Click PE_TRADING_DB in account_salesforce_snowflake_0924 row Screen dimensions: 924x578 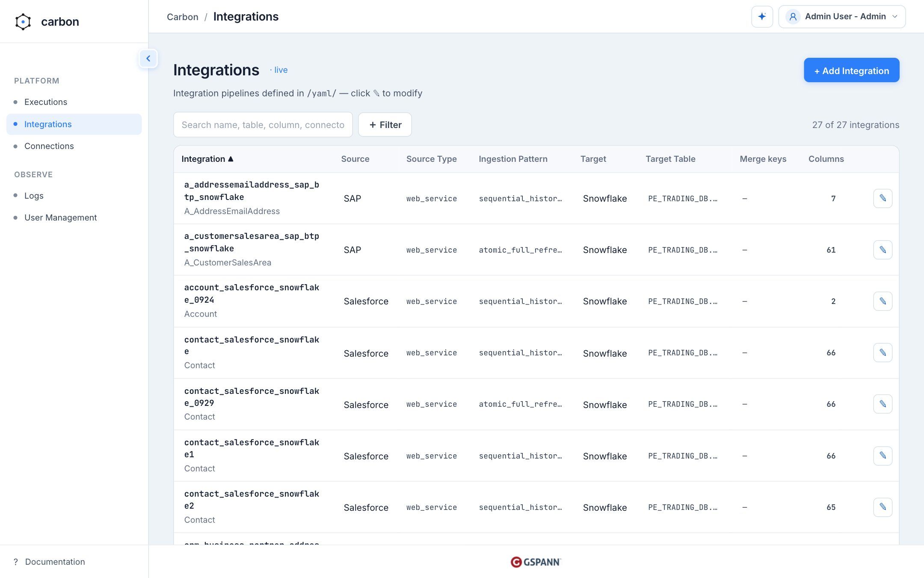coord(683,301)
